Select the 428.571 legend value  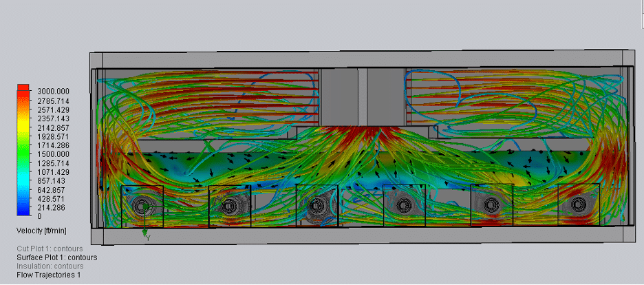(x=50, y=198)
